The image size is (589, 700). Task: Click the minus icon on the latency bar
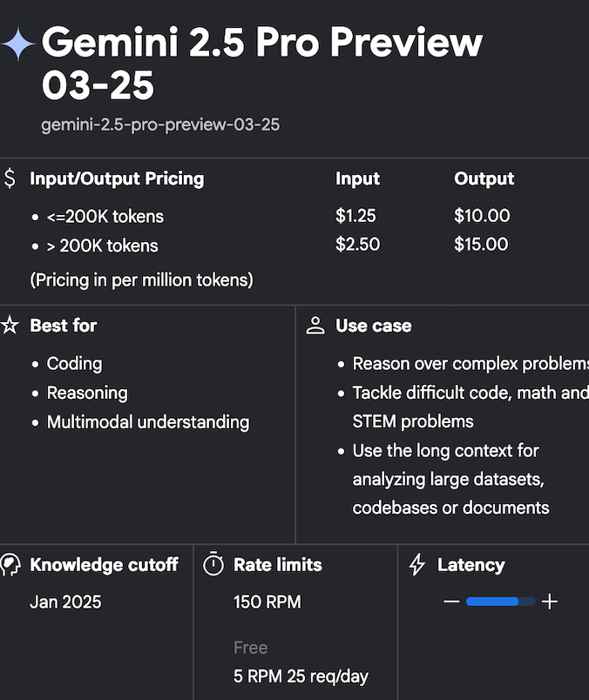point(451,602)
